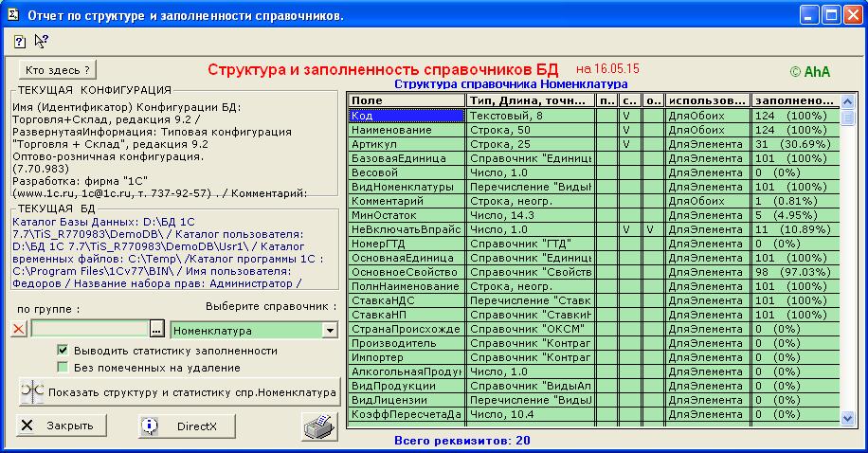Click 'ДляОбоих' in the Комментарий row
This screenshot has width=868, height=453.
pyautogui.click(x=707, y=201)
